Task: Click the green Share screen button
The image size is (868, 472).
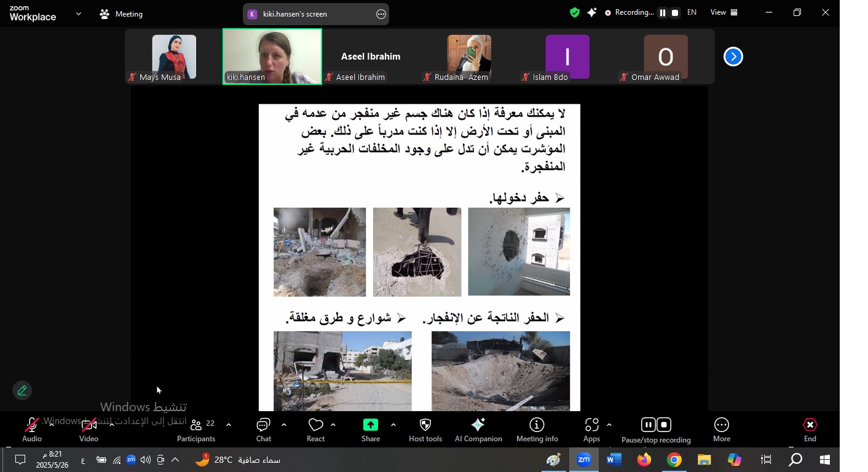Action: [371, 425]
